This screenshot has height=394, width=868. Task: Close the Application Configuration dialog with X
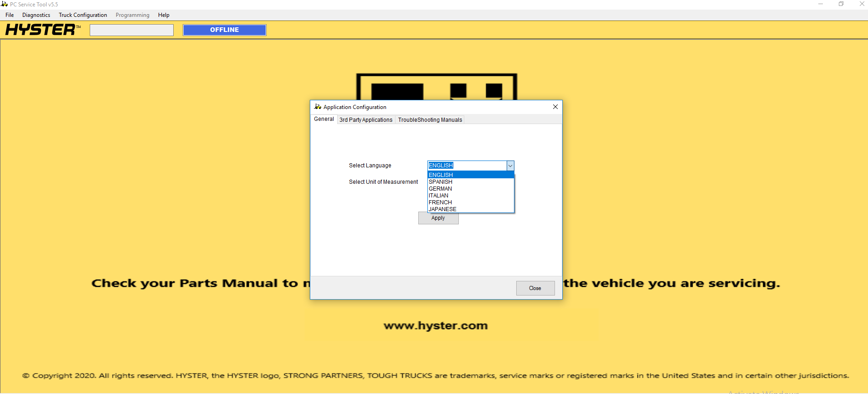555,107
